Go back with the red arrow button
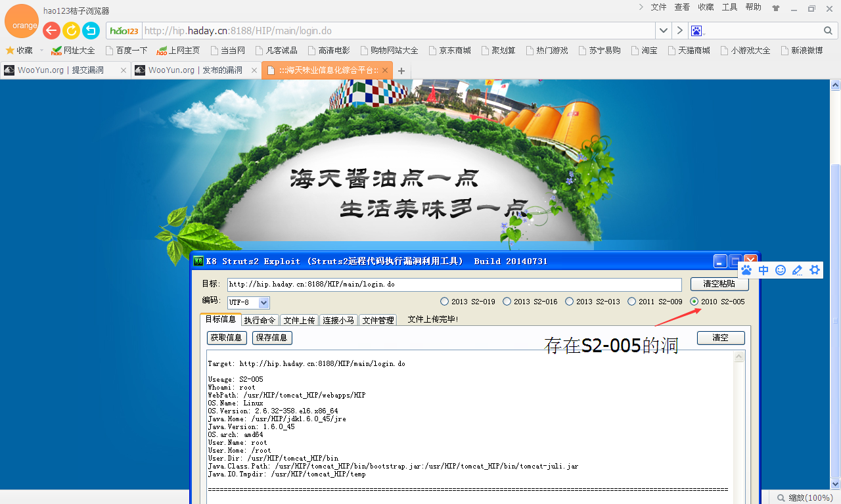 click(x=51, y=30)
